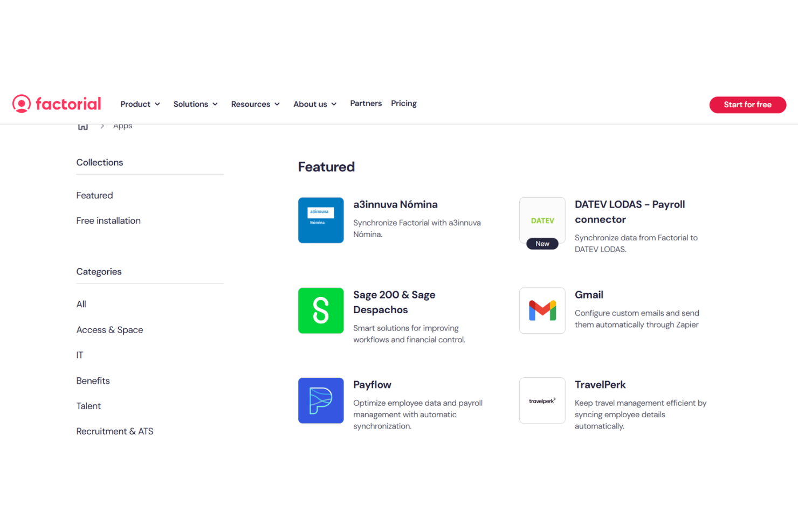Filter by Talent category
This screenshot has height=532, width=798.
click(88, 406)
